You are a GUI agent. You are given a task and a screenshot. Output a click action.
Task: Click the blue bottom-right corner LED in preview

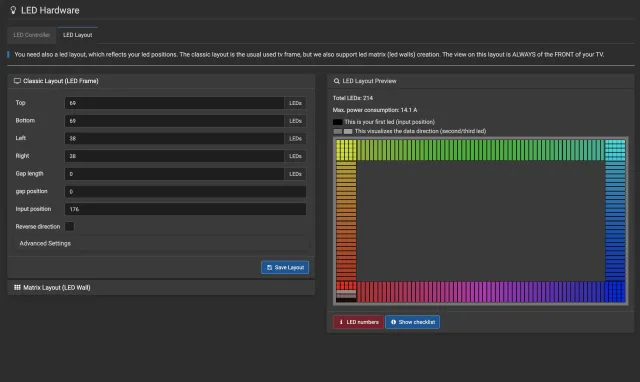[615, 292]
